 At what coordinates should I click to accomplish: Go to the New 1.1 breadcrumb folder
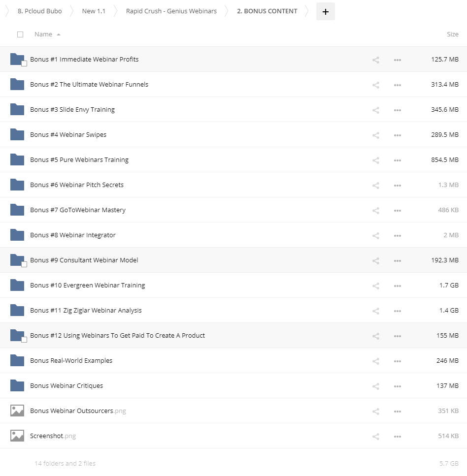(94, 11)
